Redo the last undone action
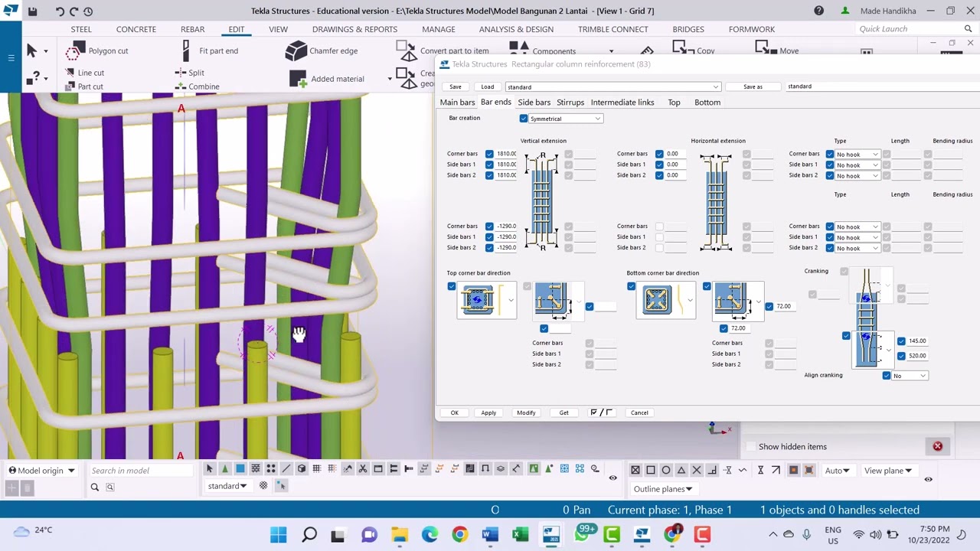This screenshot has height=551, width=980. tap(73, 11)
